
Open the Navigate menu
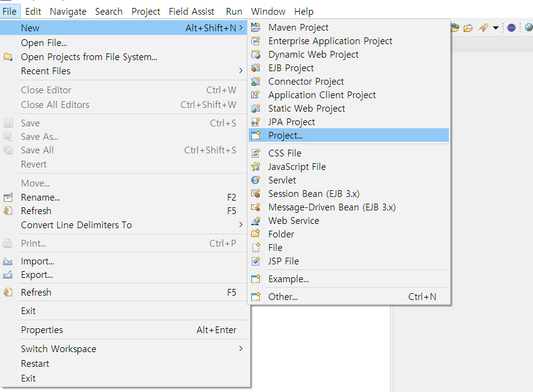68,11
